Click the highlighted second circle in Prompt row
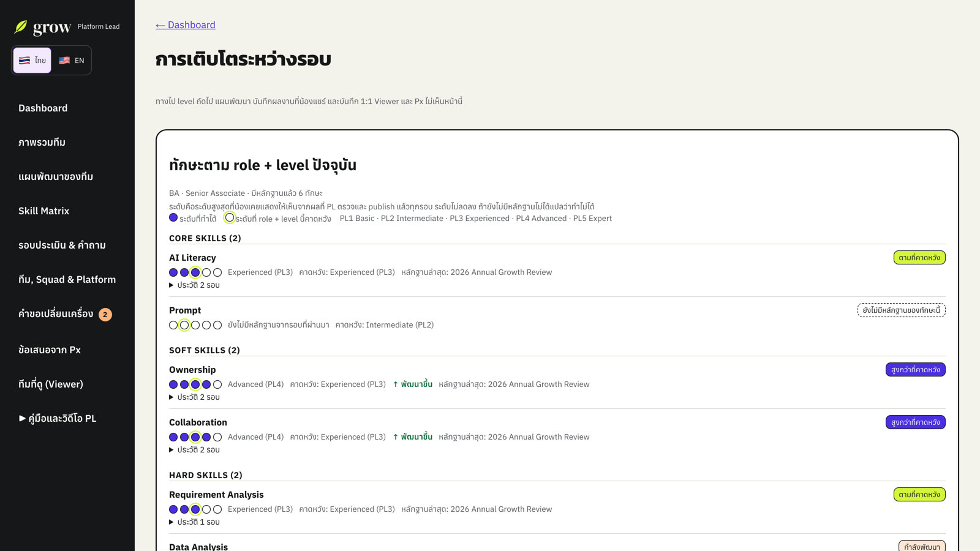Screen dimensions: 980x551 pyautogui.click(x=184, y=325)
